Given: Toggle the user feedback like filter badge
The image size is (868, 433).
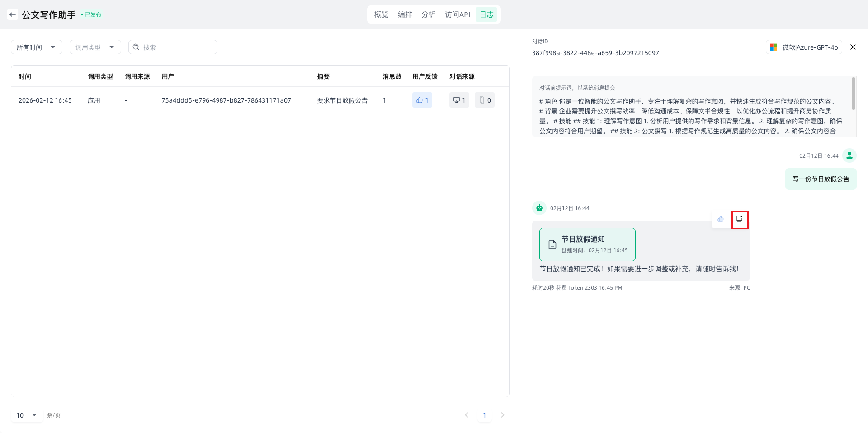Looking at the screenshot, I should coord(422,100).
